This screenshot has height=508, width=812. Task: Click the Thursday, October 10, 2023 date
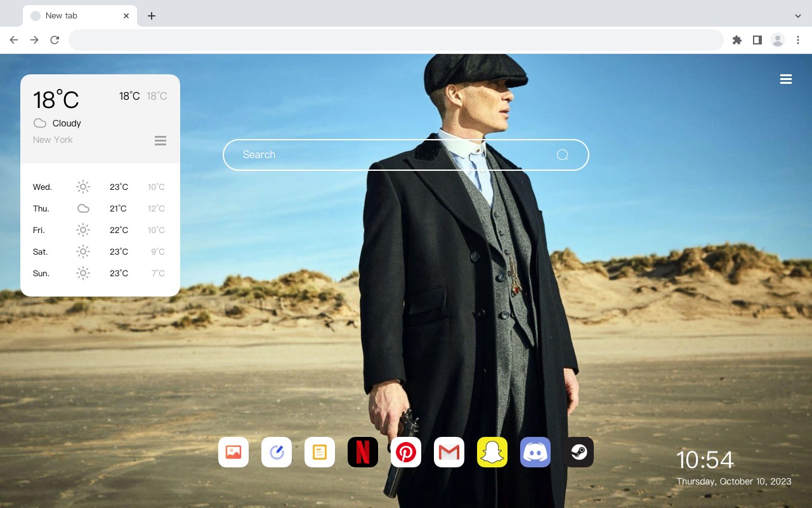734,481
